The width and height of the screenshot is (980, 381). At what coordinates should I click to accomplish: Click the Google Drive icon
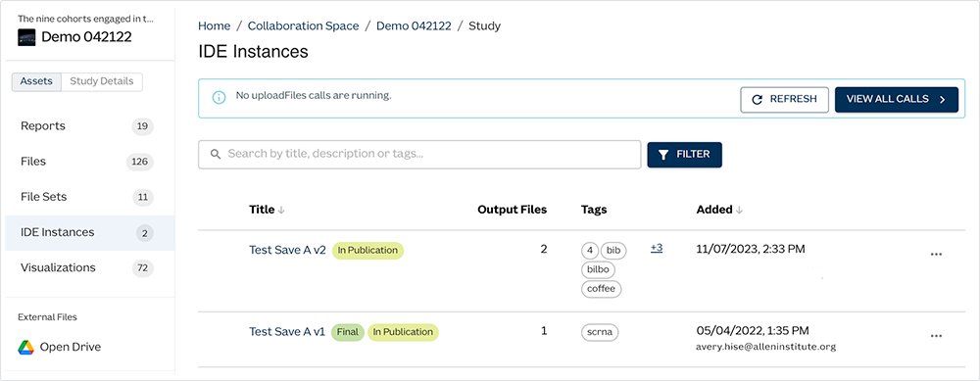25,348
